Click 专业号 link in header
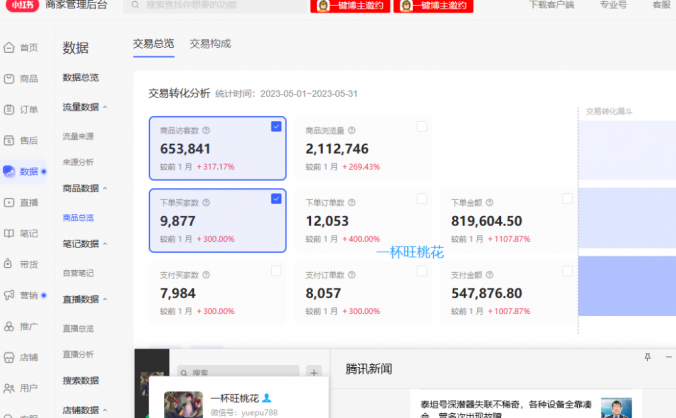 pos(613,5)
